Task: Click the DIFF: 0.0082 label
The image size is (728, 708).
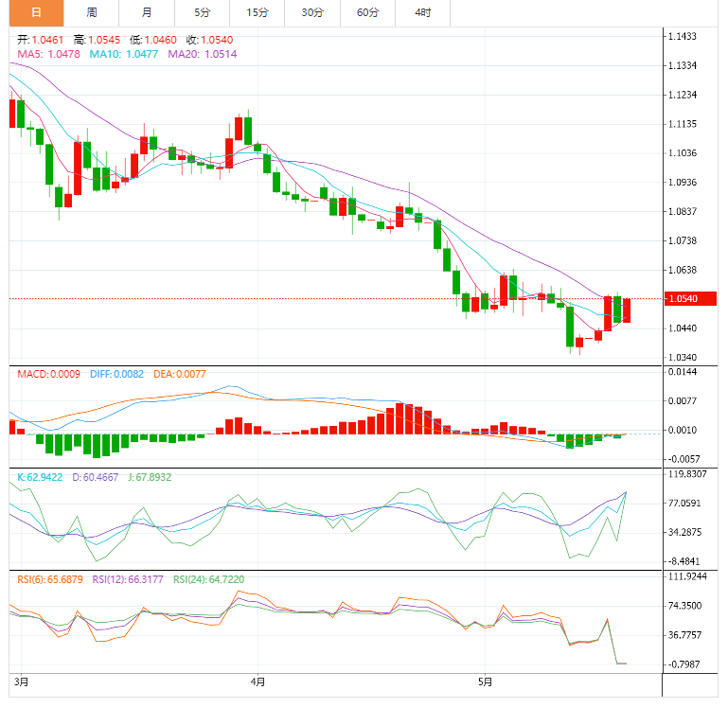Action: point(117,374)
